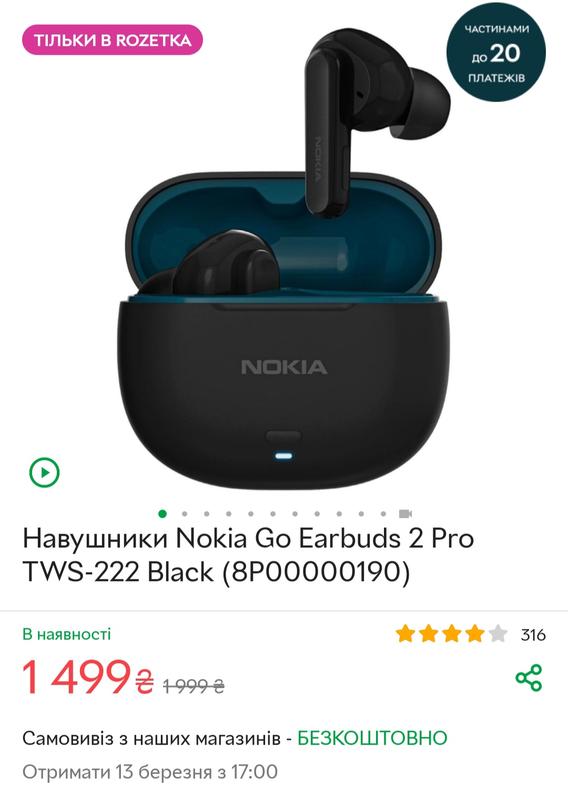The width and height of the screenshot is (568, 800).
Task: Tap 'Отримати 13 березня з 17:00' pickup info
Action: pyautogui.click(x=150, y=772)
